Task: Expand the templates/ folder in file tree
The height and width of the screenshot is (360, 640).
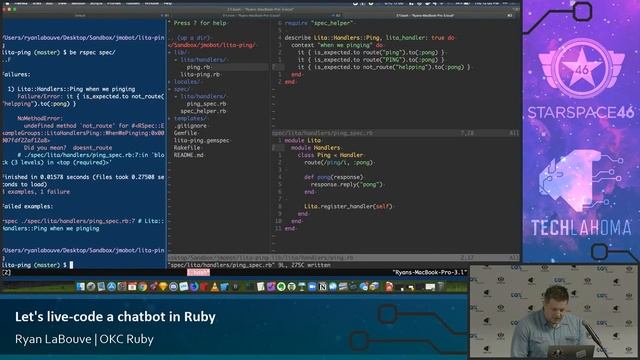Action: click(x=188, y=118)
